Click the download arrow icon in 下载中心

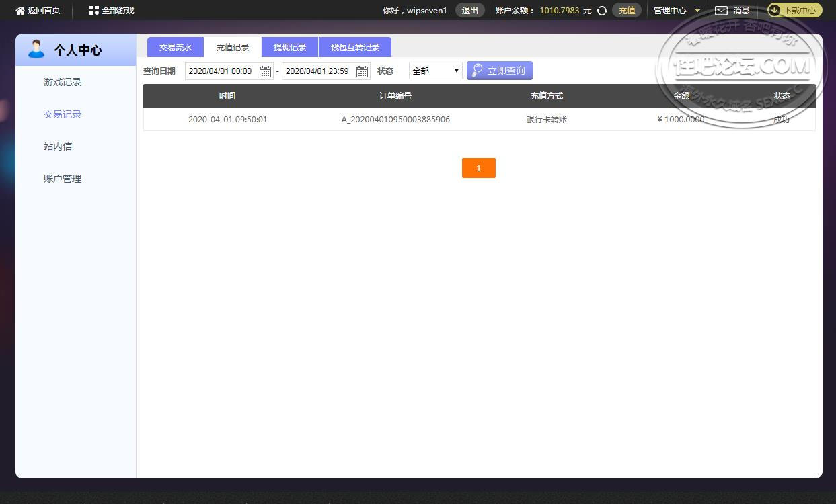pyautogui.click(x=775, y=11)
